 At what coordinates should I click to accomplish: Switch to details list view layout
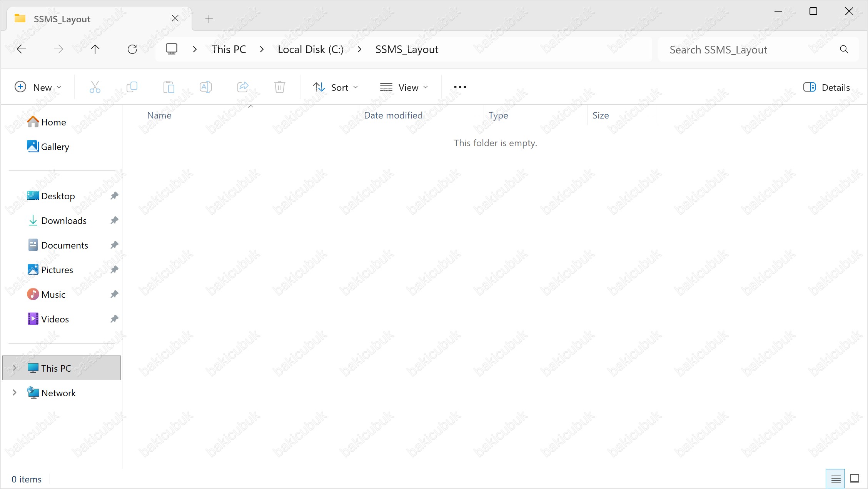[835, 479]
